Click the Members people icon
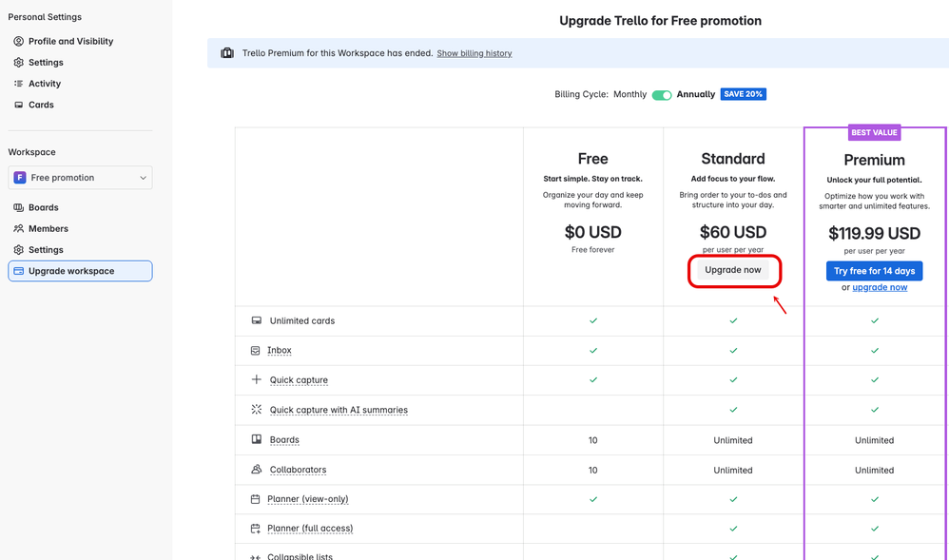This screenshot has width=949, height=560. [x=18, y=228]
